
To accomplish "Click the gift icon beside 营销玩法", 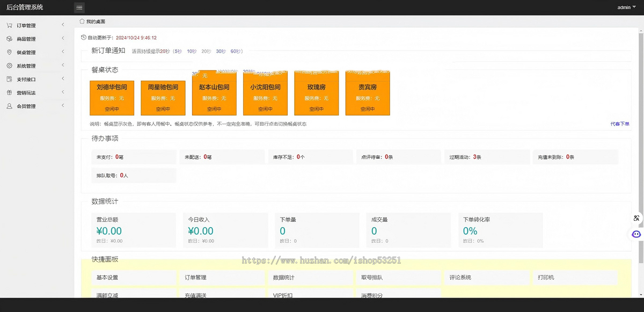I will [10, 92].
